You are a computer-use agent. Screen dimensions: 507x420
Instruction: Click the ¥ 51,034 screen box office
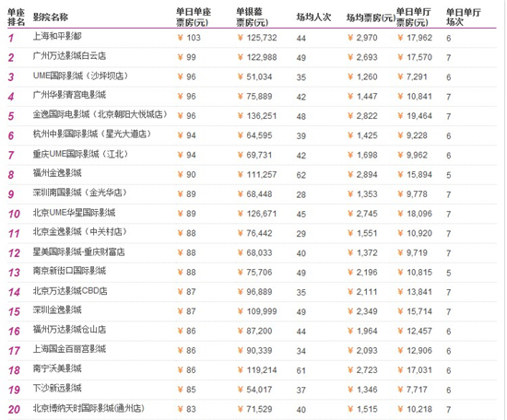(254, 76)
